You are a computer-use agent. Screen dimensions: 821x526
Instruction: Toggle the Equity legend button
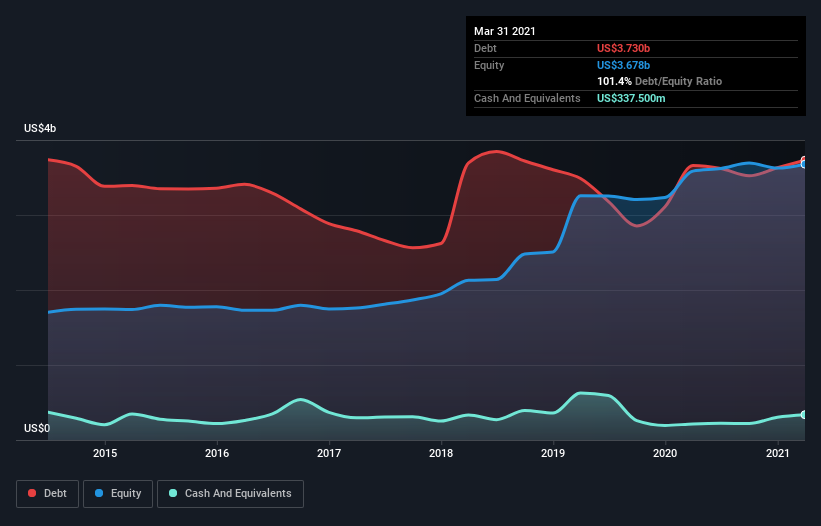pyautogui.click(x=118, y=494)
